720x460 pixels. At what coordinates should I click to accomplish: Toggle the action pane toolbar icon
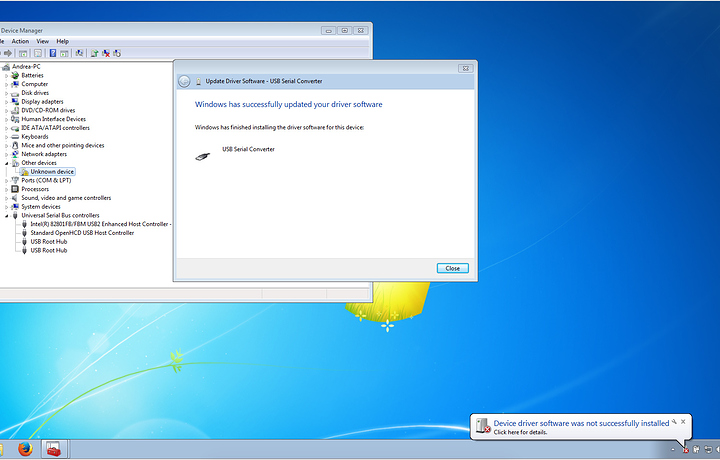pyautogui.click(x=64, y=54)
